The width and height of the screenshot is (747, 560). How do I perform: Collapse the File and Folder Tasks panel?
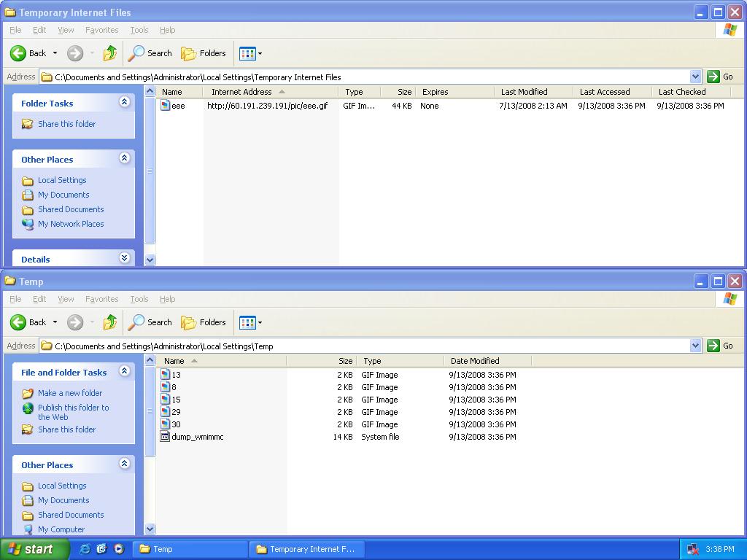[x=124, y=372]
